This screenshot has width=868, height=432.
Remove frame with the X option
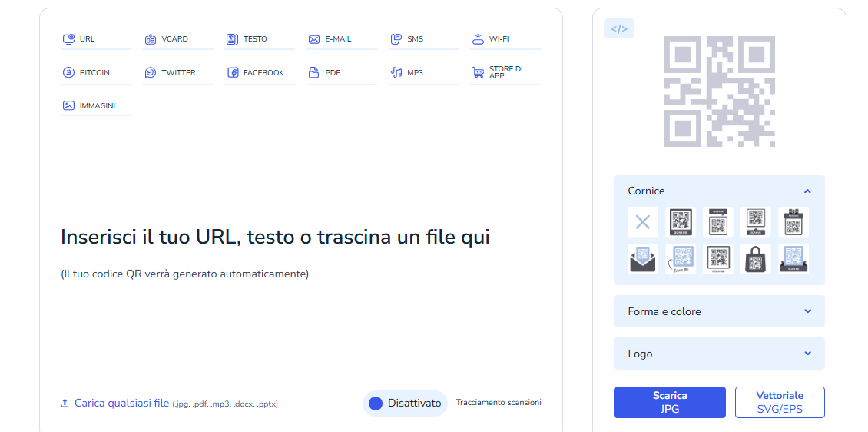coord(643,222)
